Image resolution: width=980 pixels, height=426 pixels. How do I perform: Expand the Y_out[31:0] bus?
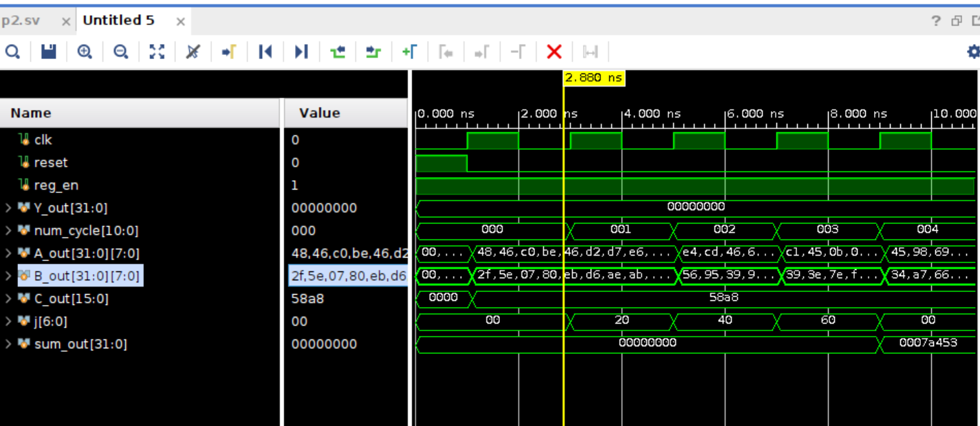click(x=8, y=208)
